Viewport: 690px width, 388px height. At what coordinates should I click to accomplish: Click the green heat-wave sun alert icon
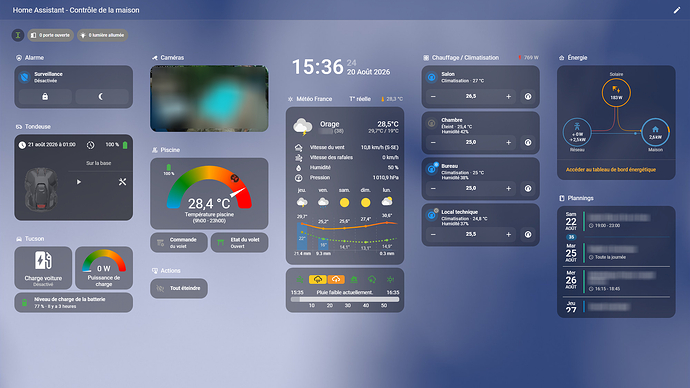(390, 279)
